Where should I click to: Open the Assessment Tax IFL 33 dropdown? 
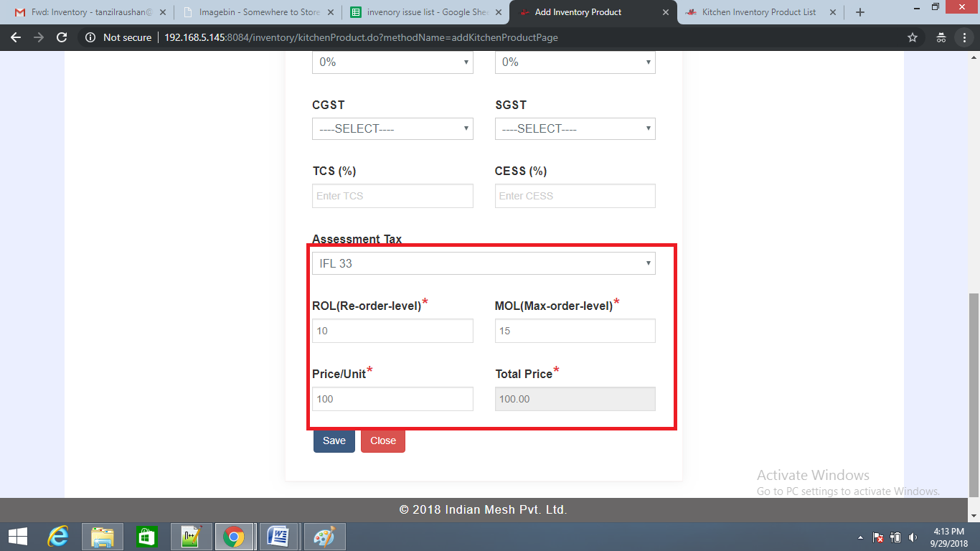[x=484, y=263]
